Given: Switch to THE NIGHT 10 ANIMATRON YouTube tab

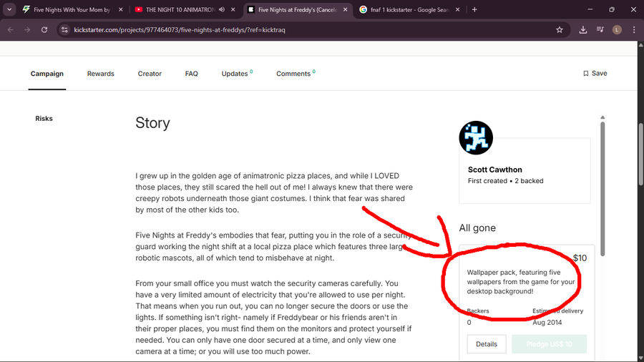Looking at the screenshot, I should pos(180,9).
